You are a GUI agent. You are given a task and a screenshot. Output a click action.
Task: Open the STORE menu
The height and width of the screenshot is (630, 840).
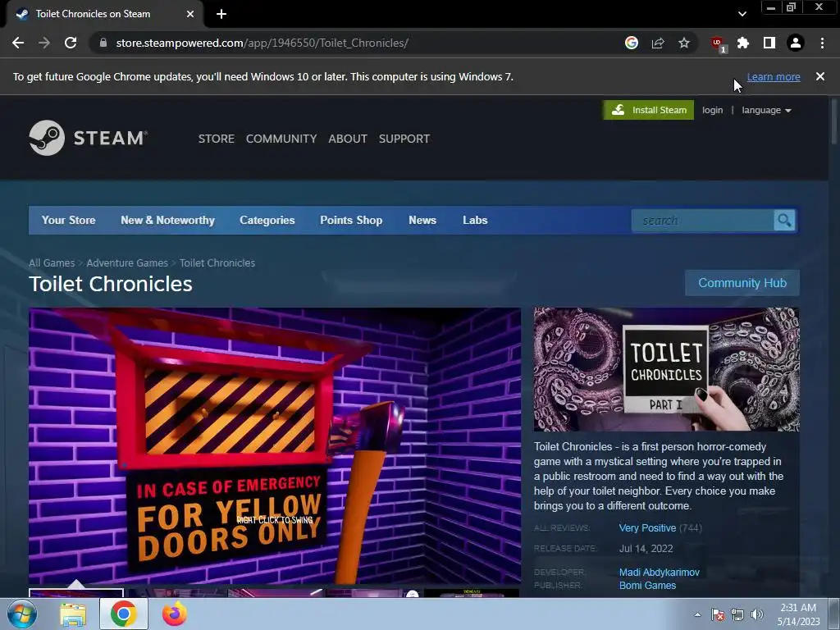tap(217, 139)
